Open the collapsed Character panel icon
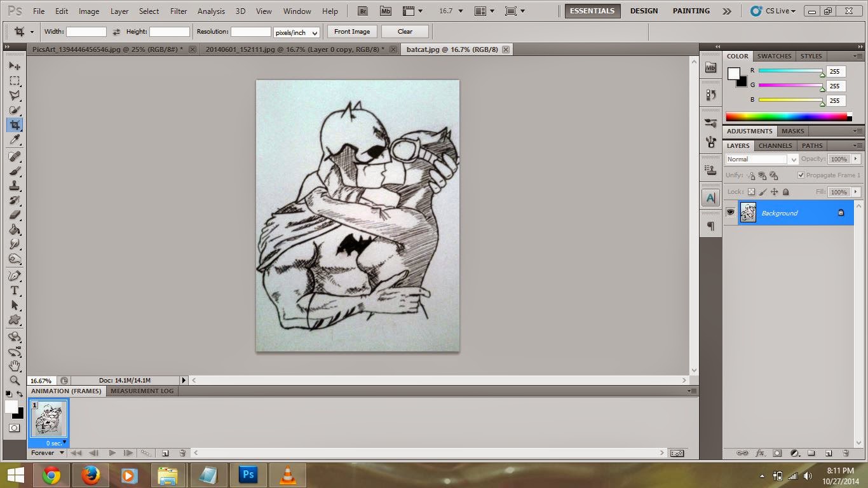This screenshot has height=488, width=868. pos(710,198)
